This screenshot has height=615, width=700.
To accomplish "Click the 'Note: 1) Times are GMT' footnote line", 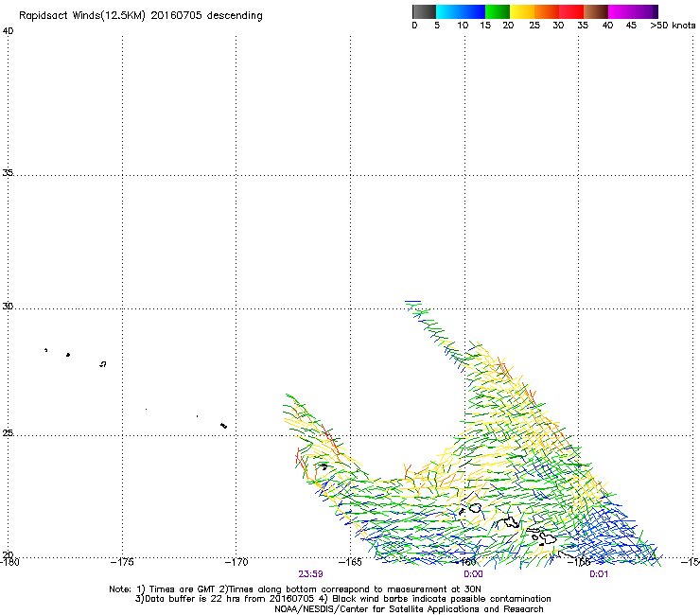I will [x=295, y=589].
